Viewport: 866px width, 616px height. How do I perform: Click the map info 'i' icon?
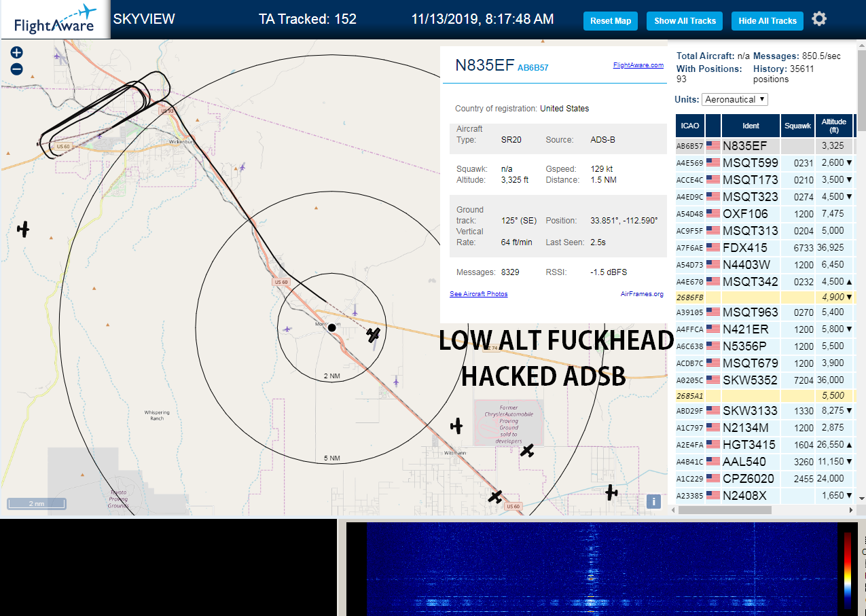click(653, 501)
